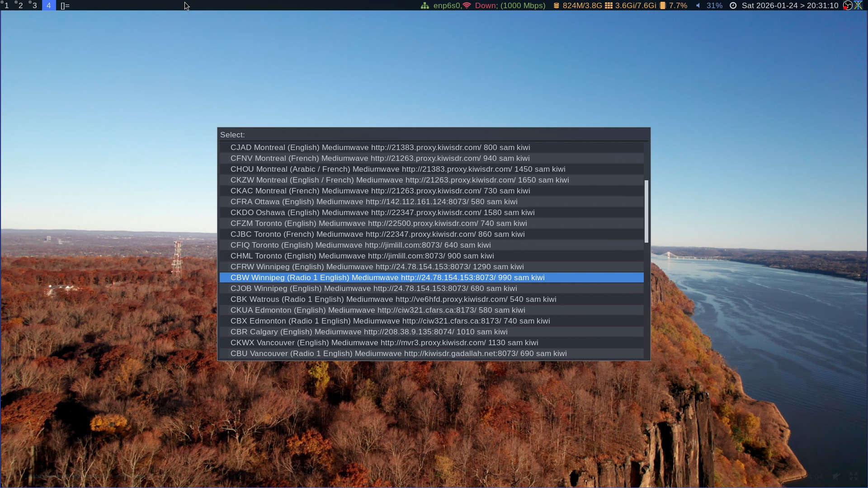Image resolution: width=868 pixels, height=488 pixels.
Task: Pick CBK Watrous 540 entry
Action: point(432,299)
